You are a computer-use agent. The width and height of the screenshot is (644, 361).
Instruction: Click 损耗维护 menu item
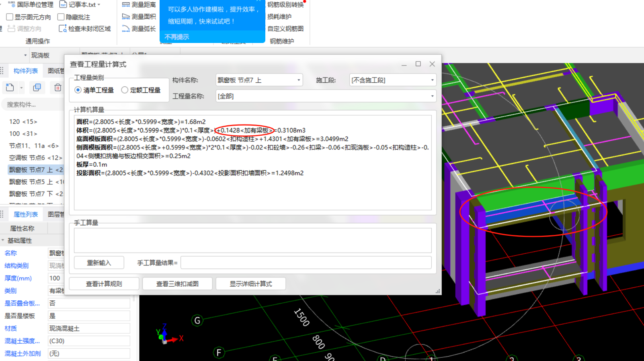tap(279, 16)
